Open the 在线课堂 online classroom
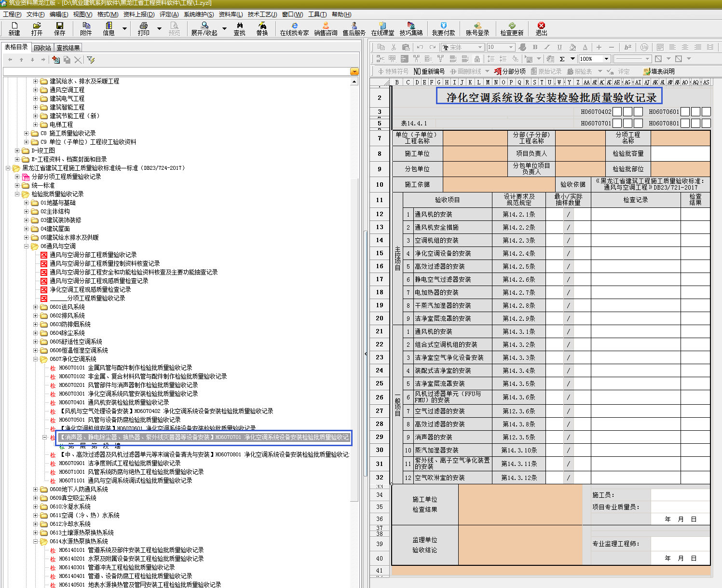 [x=382, y=28]
